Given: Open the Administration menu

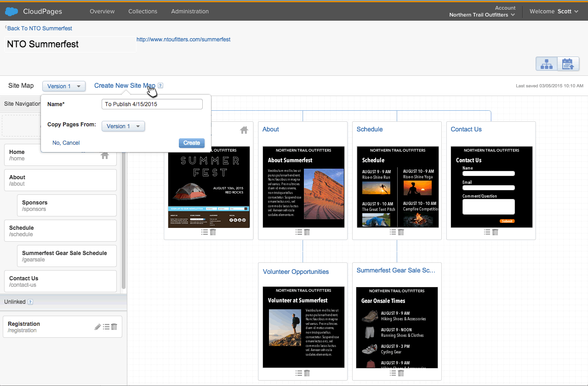Looking at the screenshot, I should click(x=190, y=11).
